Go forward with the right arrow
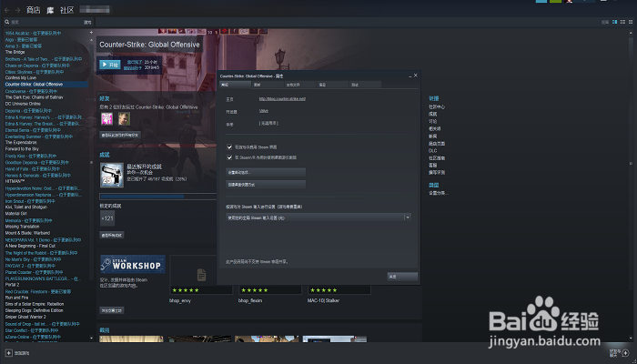Viewport: 637px width, 364px height. pyautogui.click(x=17, y=10)
